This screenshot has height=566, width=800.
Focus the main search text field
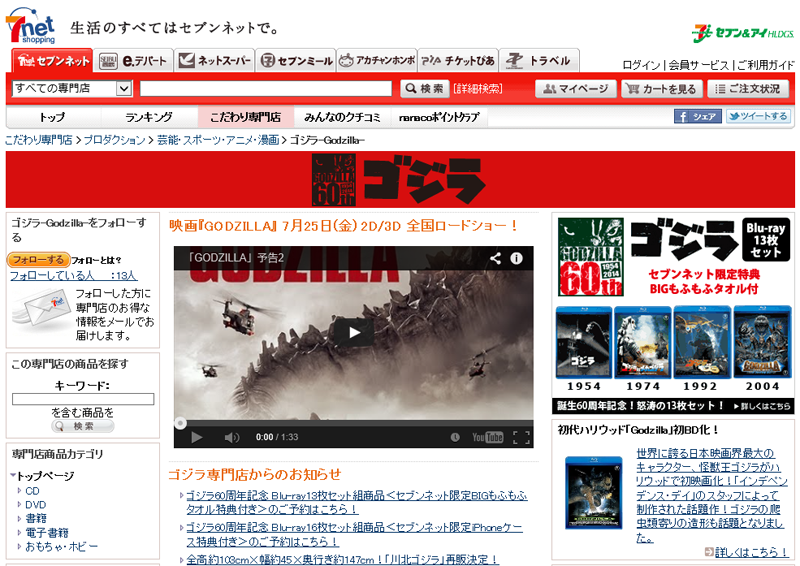click(266, 89)
